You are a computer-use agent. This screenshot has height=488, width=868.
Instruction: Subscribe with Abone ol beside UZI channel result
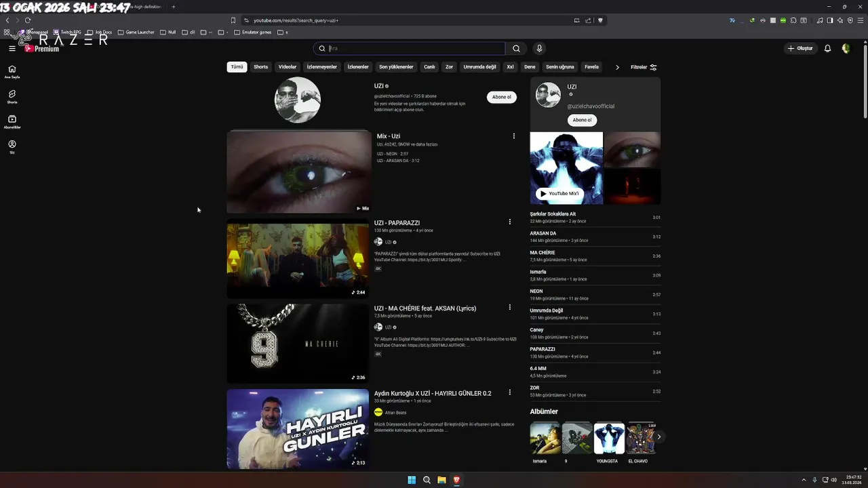point(502,97)
